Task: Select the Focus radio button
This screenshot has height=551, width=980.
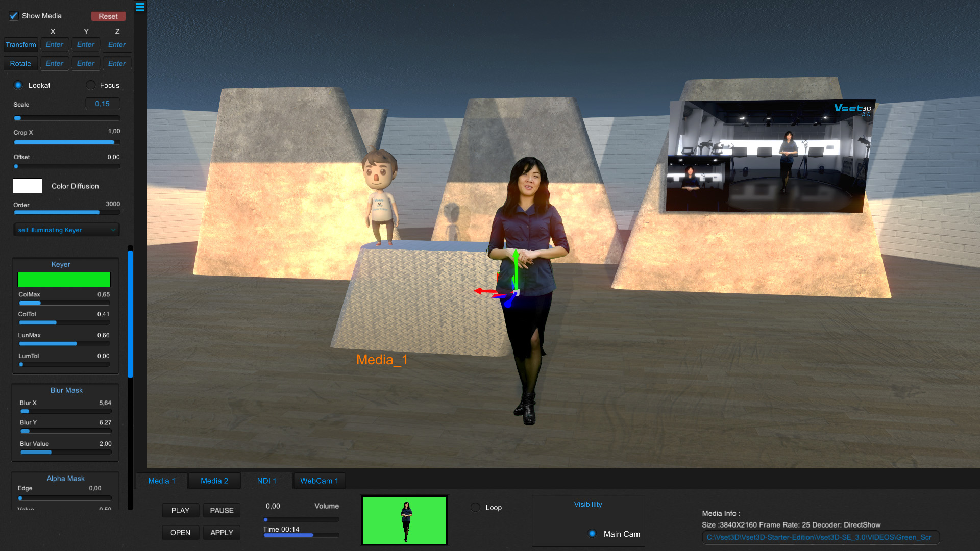Action: click(90, 85)
